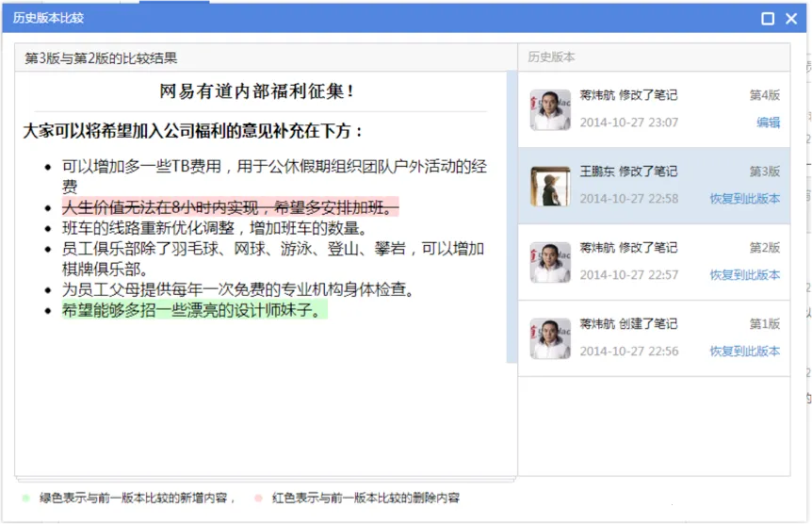Click the added green line 希望能够多招

pyautogui.click(x=194, y=310)
